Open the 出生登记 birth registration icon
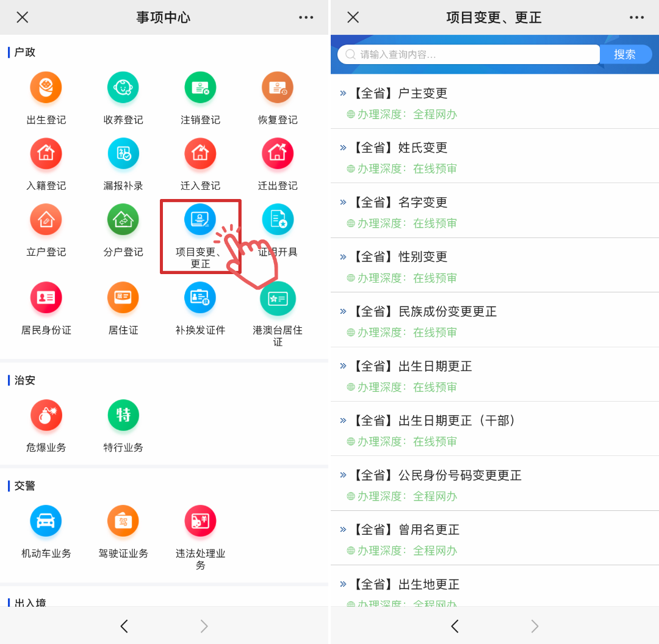 point(46,88)
